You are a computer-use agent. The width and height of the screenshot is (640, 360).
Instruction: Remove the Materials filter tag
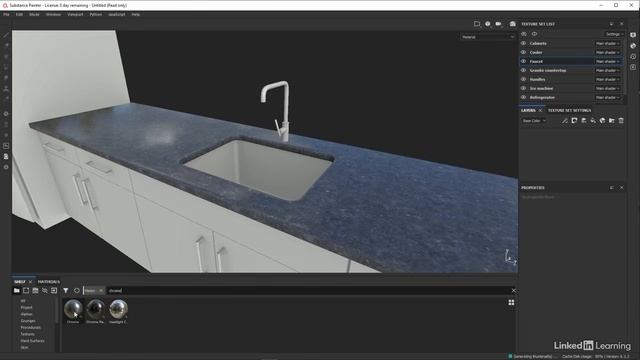[101, 291]
